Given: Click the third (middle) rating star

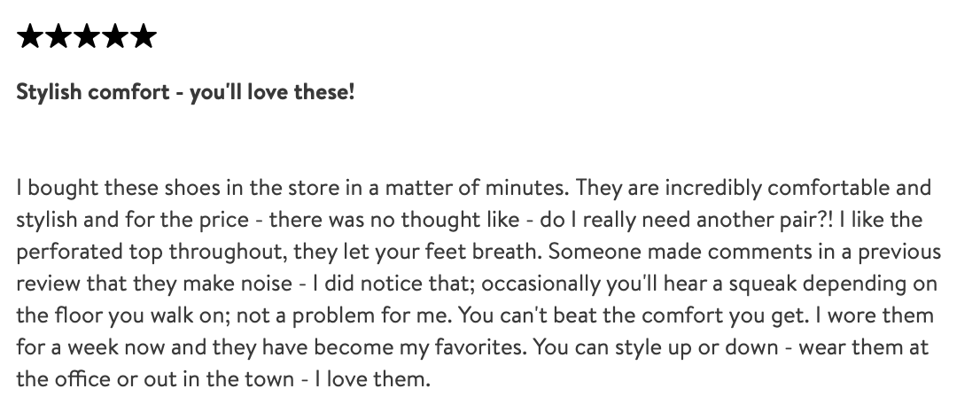Looking at the screenshot, I should 86,36.
